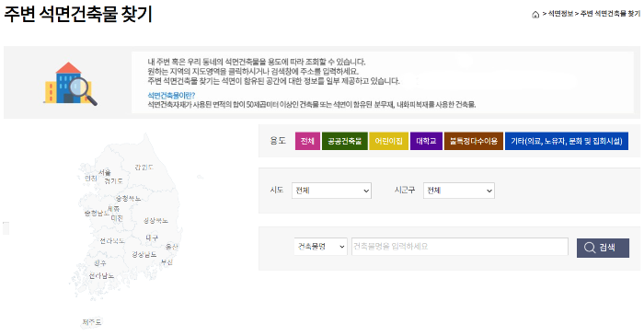Screen dimensions: 644x336
Task: Click the 주변 석면건축물 찾기 page title
Action: point(78,14)
